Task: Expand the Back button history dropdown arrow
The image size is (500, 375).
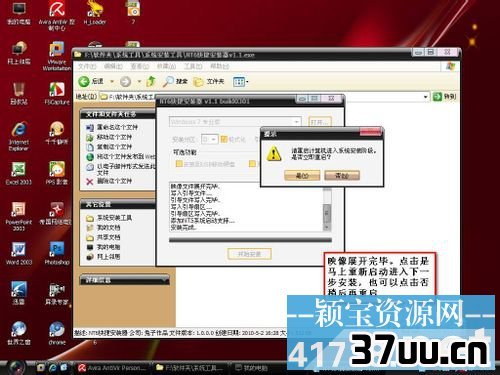Action: click(112, 82)
